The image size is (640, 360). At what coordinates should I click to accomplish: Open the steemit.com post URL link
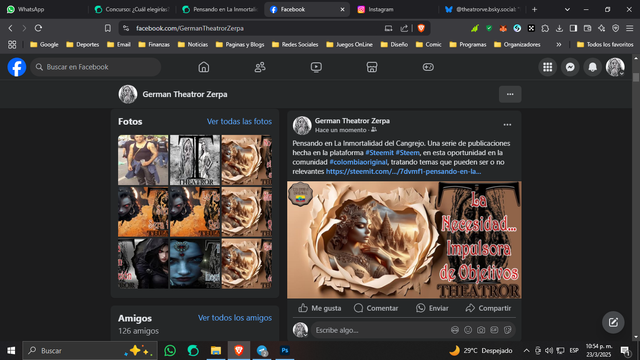pyautogui.click(x=403, y=171)
